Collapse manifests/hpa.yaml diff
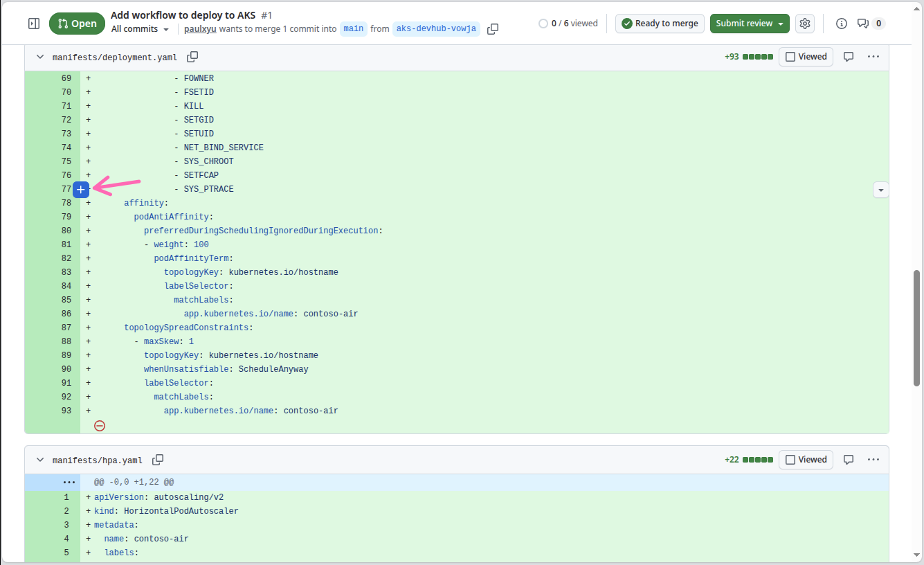The image size is (924, 565). [x=39, y=460]
